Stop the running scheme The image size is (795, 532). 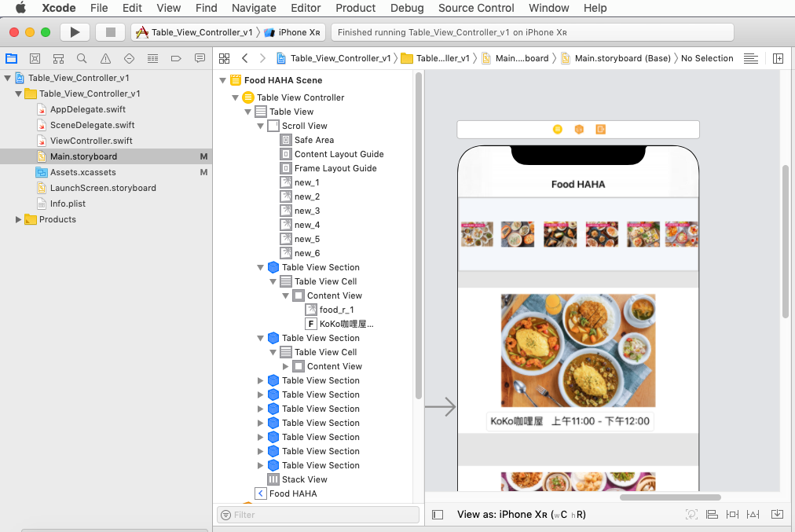111,32
